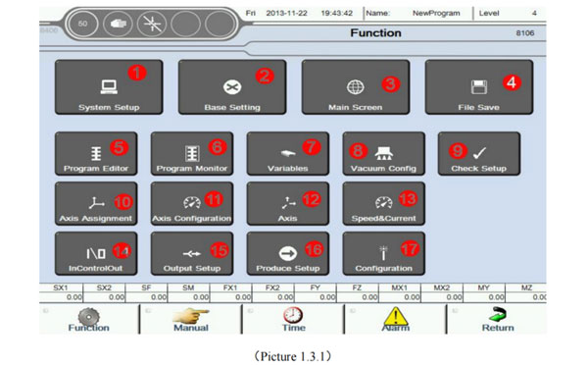Select the MY axis value cell

click(x=484, y=297)
